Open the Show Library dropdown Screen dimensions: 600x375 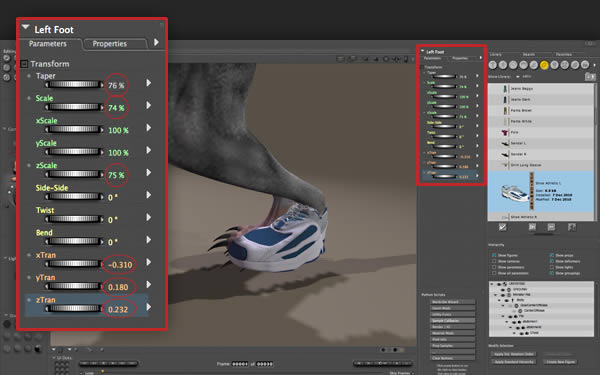[518, 77]
